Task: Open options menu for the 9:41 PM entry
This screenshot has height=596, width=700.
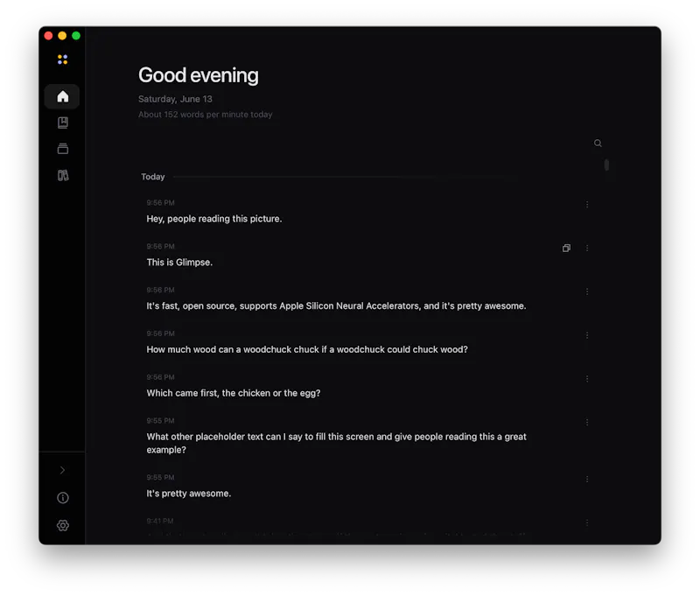Action: (587, 522)
